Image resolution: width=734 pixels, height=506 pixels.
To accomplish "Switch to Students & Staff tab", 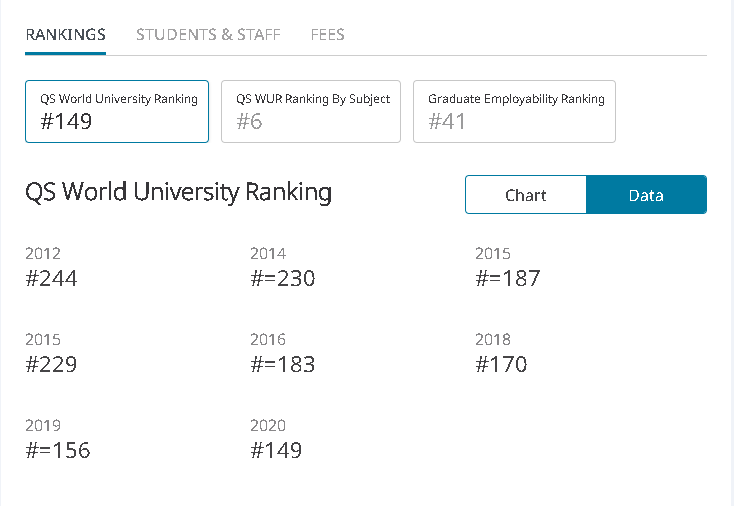I will point(208,34).
